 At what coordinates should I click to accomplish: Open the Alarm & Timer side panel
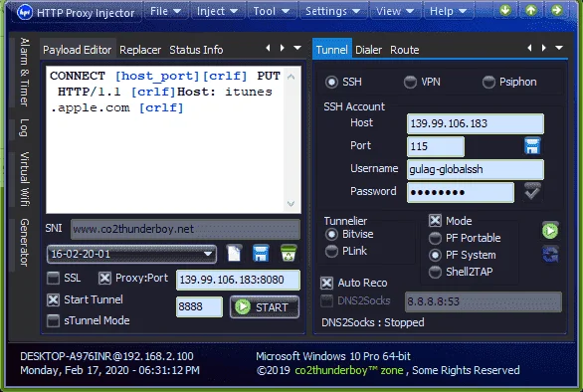pos(24,73)
